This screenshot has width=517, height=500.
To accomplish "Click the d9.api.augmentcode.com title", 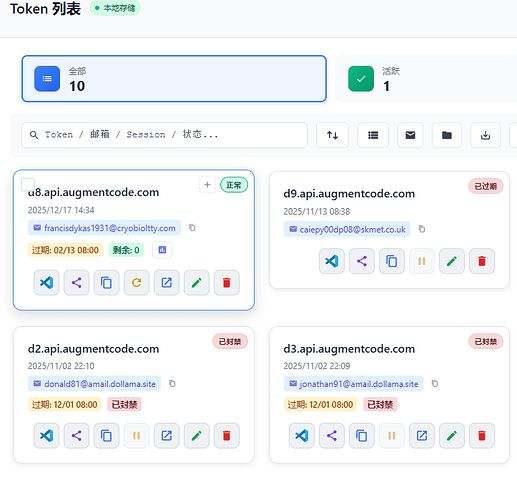I will tap(349, 194).
